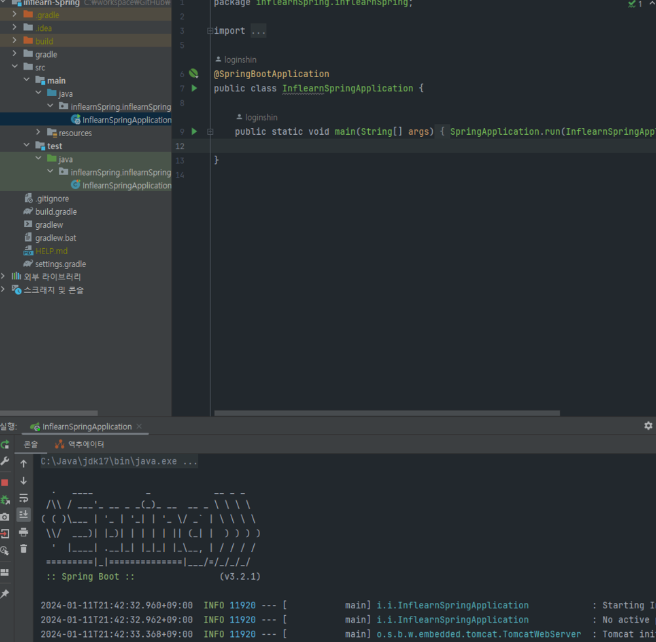Select the gradlew file
The height and width of the screenshot is (642, 656).
click(49, 225)
